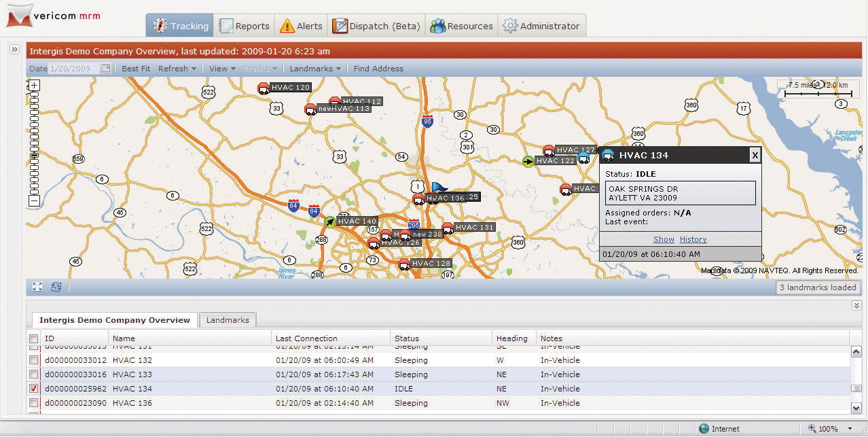Viewport: 868px width, 437px height.
Task: Click the HVAC 127 truck marker
Action: [x=549, y=150]
